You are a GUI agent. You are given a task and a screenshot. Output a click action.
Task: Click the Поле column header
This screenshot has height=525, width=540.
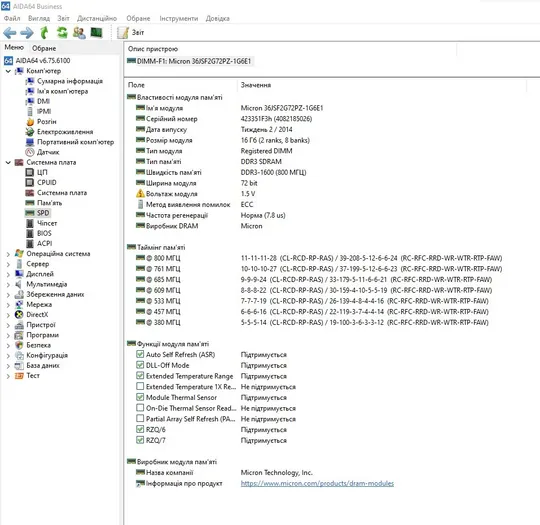[x=136, y=85]
